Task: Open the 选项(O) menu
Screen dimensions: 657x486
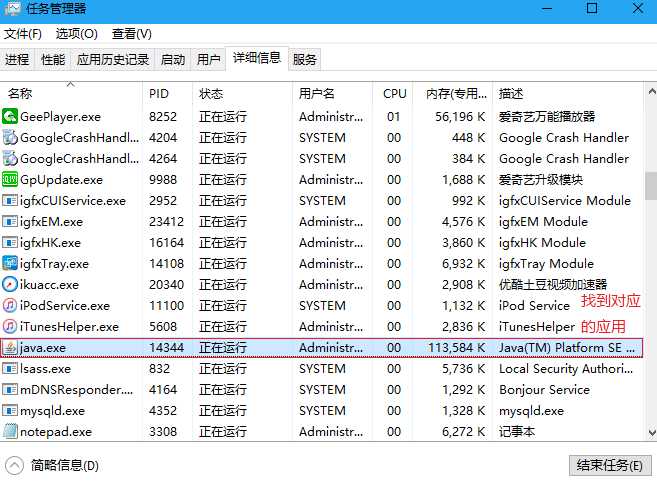Action: [77, 34]
